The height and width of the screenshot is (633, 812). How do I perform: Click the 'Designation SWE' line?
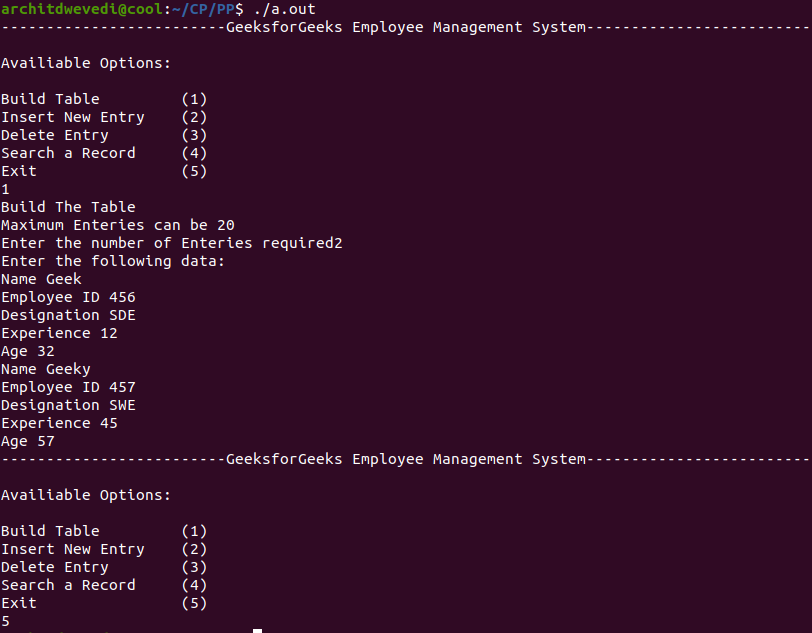point(68,405)
